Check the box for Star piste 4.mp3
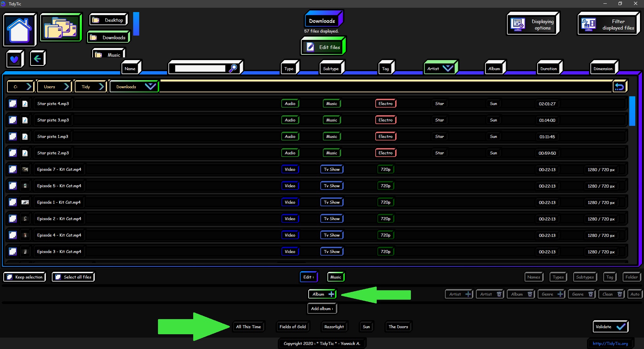Screen dimensions: 644x349 pyautogui.click(x=13, y=104)
